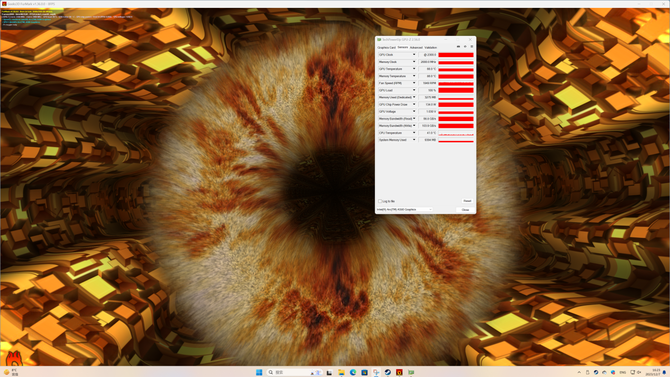Open the Intel Arc graphics device dropdown
Image resolution: width=670 pixels, height=377 pixels.
tap(404, 209)
